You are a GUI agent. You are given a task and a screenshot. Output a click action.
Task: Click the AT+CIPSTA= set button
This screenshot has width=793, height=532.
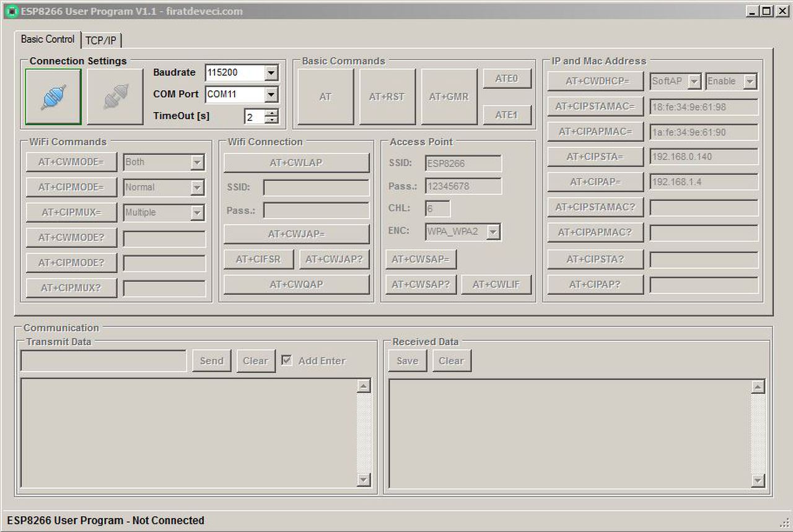point(595,157)
